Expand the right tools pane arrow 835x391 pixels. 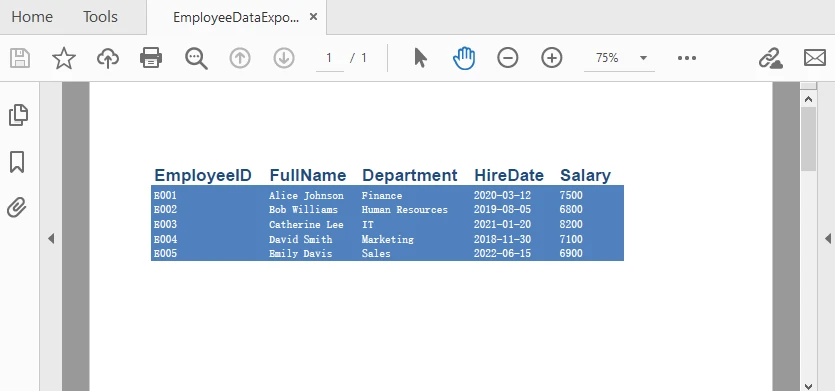(828, 238)
